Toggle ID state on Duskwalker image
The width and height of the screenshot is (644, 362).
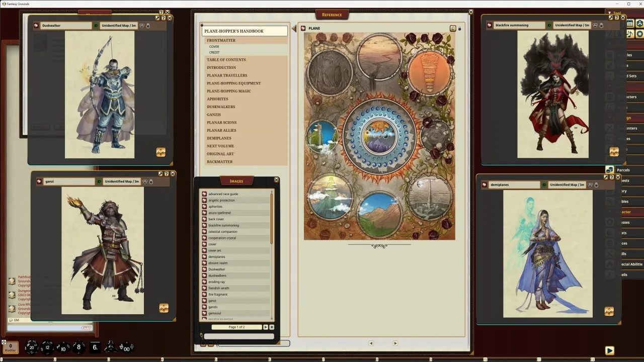point(96,26)
